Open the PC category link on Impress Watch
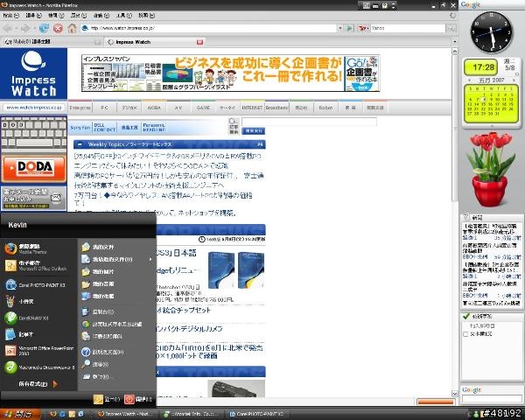This screenshot has width=525, height=420. (104, 108)
